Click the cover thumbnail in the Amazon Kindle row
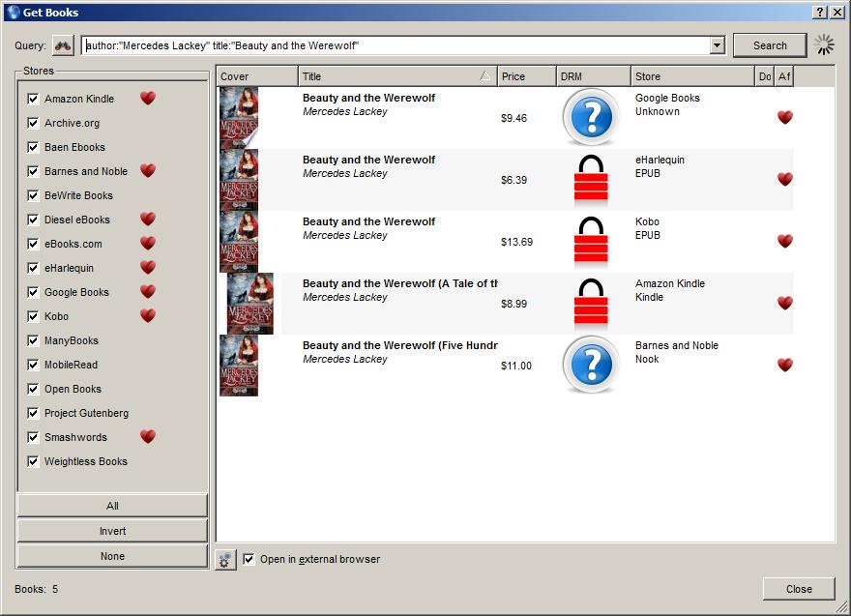The height and width of the screenshot is (616, 851). (250, 304)
